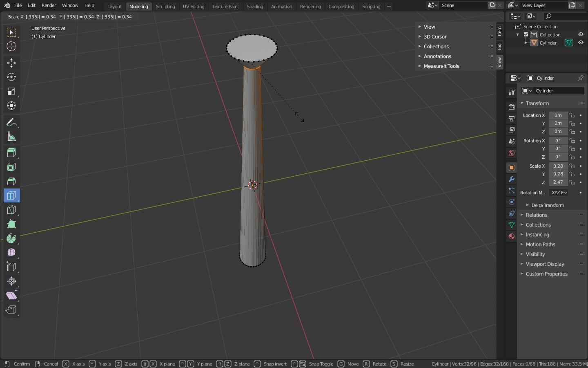
Task: Select the highlighted Loop Cut tool
Action: coord(11,195)
